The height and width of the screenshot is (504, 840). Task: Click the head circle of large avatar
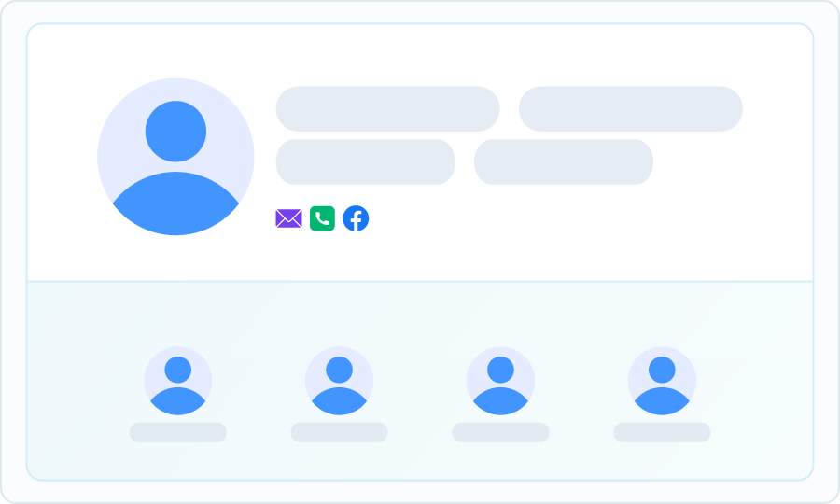click(175, 132)
